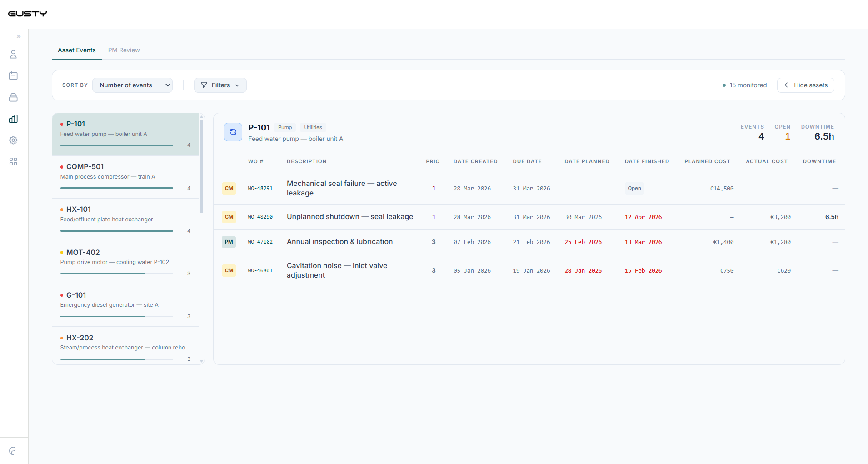Image resolution: width=868 pixels, height=464 pixels.
Task: Click the Open count 1 in header
Action: tap(788, 136)
